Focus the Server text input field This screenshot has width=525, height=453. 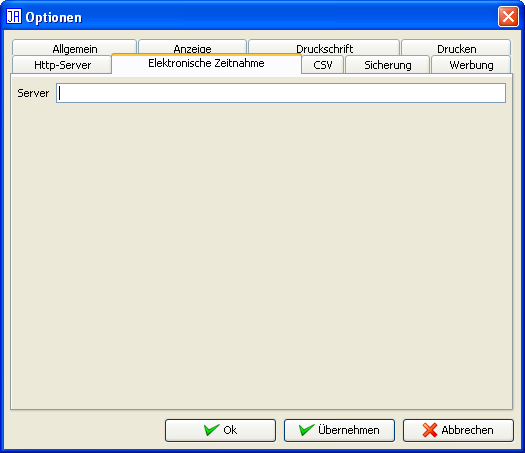(x=281, y=93)
